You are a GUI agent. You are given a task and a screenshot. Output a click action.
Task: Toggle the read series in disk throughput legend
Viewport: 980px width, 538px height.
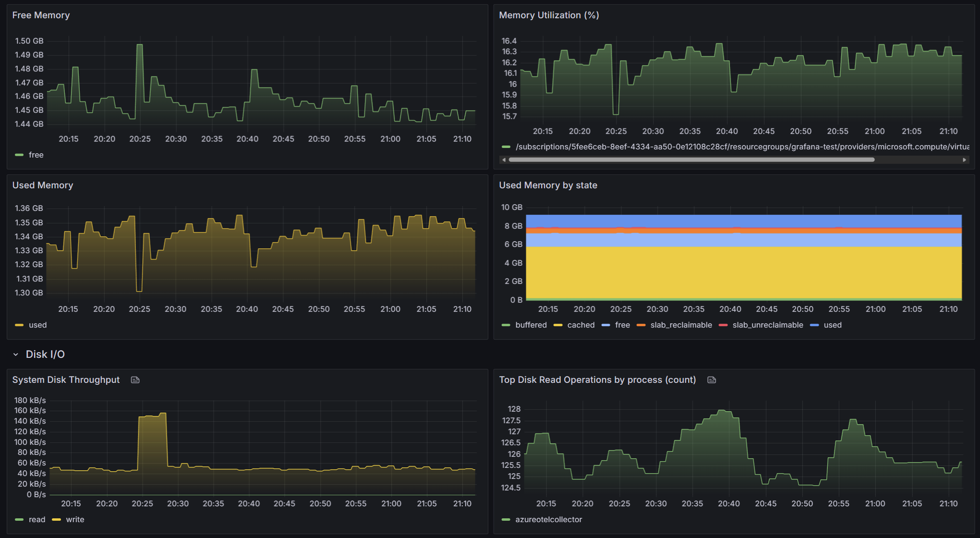tap(37, 520)
